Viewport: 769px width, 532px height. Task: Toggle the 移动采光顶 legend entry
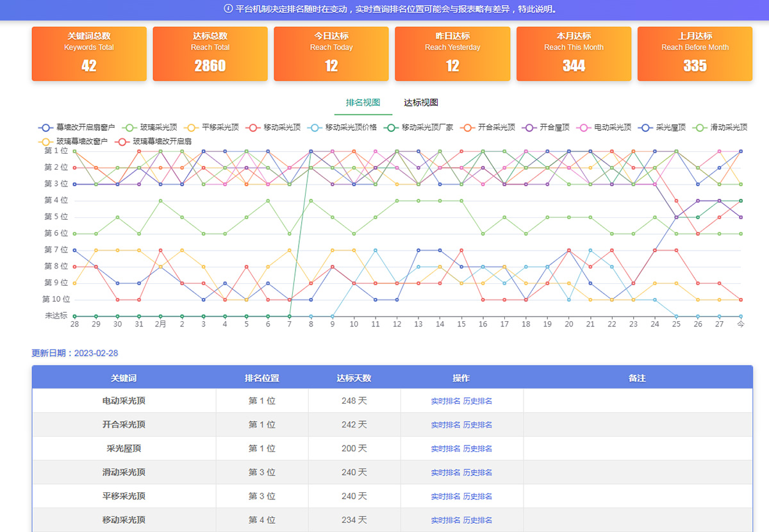pos(273,128)
